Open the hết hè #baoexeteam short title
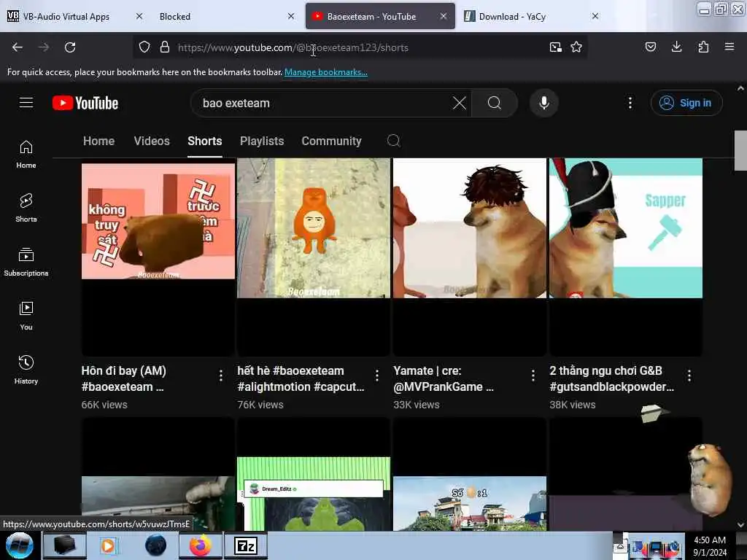This screenshot has width=747, height=560. coord(301,378)
